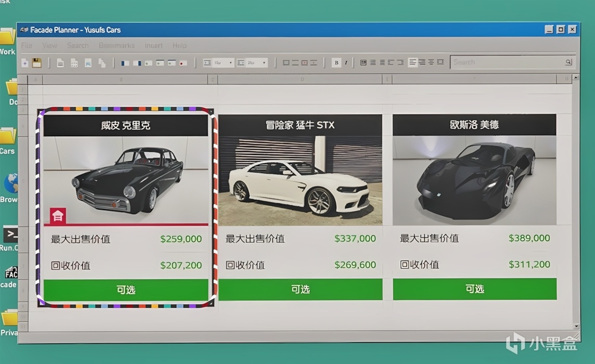Click 回收价值 label under 欧斯洛 美德
This screenshot has height=364, width=595.
pyautogui.click(x=420, y=265)
